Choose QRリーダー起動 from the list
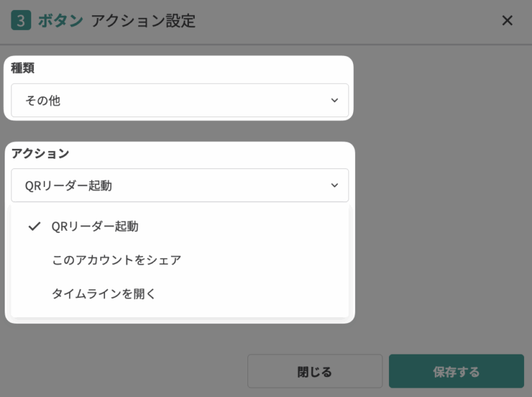 point(95,226)
